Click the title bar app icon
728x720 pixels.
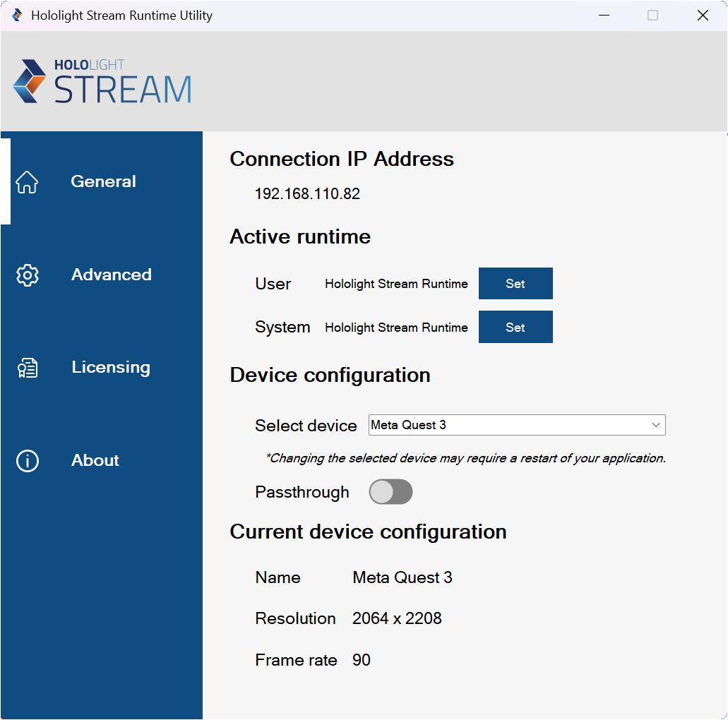point(17,16)
